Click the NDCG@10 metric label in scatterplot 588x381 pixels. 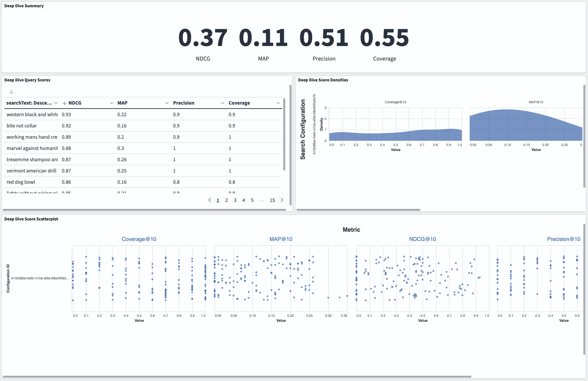tap(422, 239)
